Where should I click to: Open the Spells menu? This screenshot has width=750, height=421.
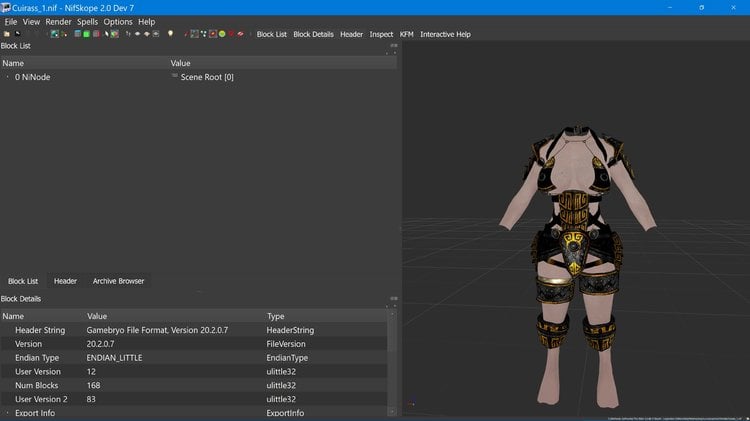pyautogui.click(x=87, y=22)
